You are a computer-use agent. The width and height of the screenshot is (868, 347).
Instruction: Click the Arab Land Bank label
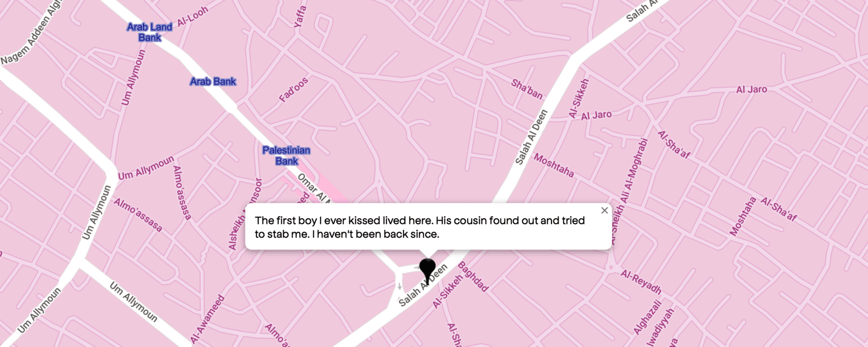(x=150, y=32)
